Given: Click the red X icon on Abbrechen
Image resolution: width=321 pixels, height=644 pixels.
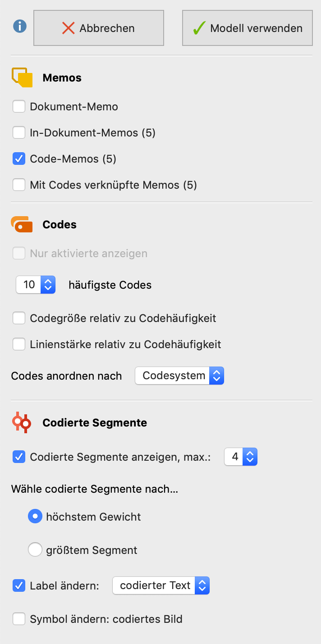Looking at the screenshot, I should tap(69, 28).
